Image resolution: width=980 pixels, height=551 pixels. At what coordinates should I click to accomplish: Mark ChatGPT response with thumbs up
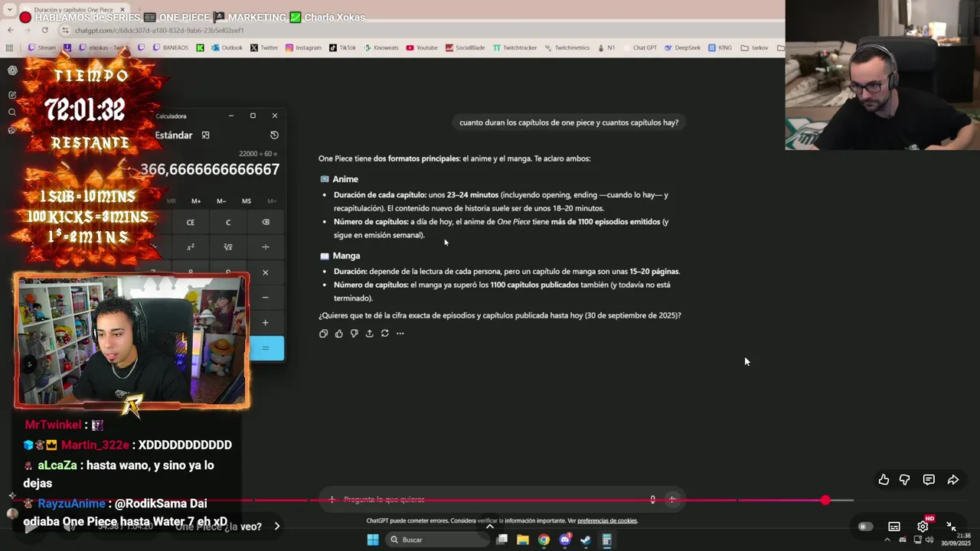tap(338, 334)
